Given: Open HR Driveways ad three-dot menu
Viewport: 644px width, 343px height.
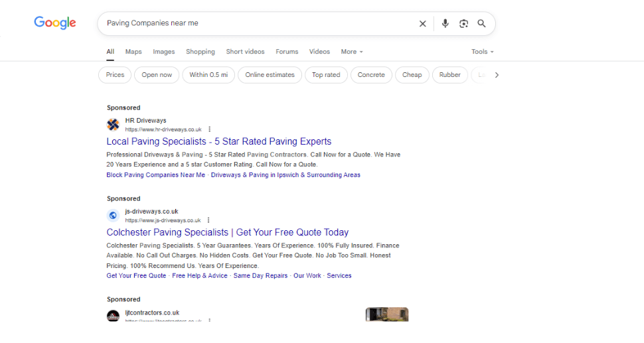Looking at the screenshot, I should click(x=209, y=129).
